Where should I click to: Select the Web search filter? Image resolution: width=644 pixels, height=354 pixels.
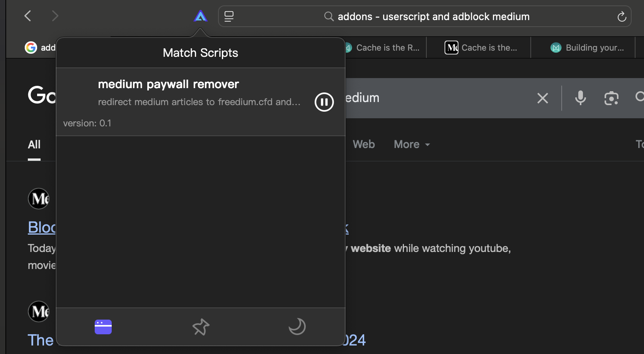[364, 145]
